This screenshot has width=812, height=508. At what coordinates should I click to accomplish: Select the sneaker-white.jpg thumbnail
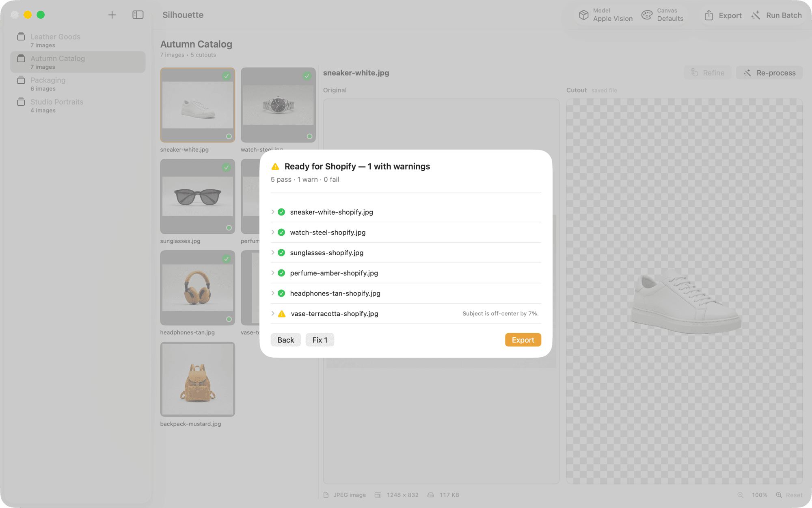click(198, 105)
